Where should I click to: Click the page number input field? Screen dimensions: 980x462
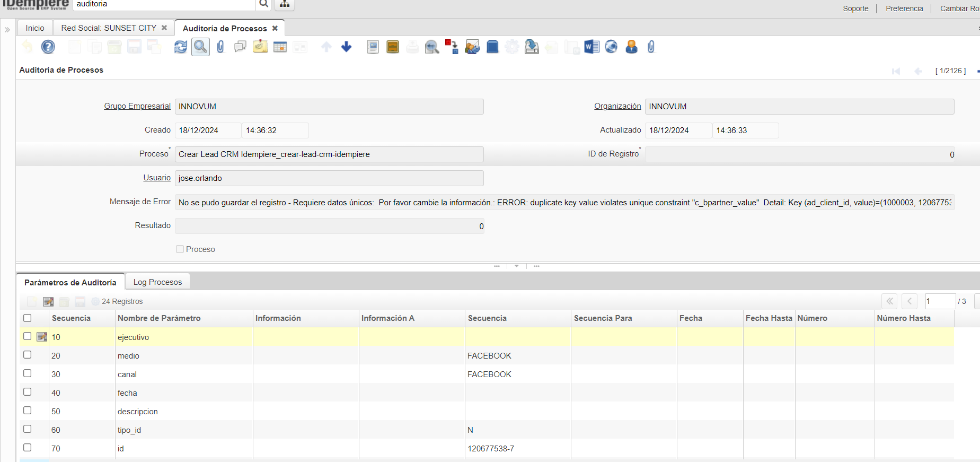tap(939, 301)
